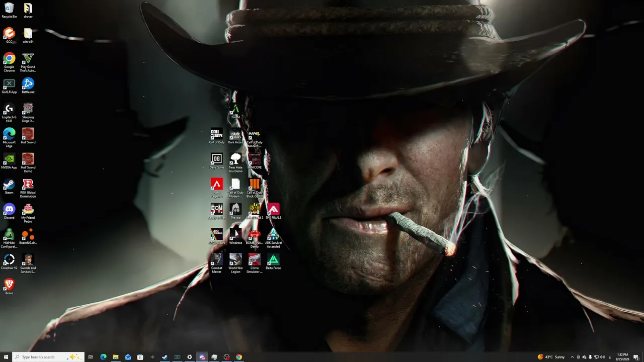This screenshot has width=644, height=362.
Task: Open File Explorer from the taskbar
Action: tap(115, 357)
